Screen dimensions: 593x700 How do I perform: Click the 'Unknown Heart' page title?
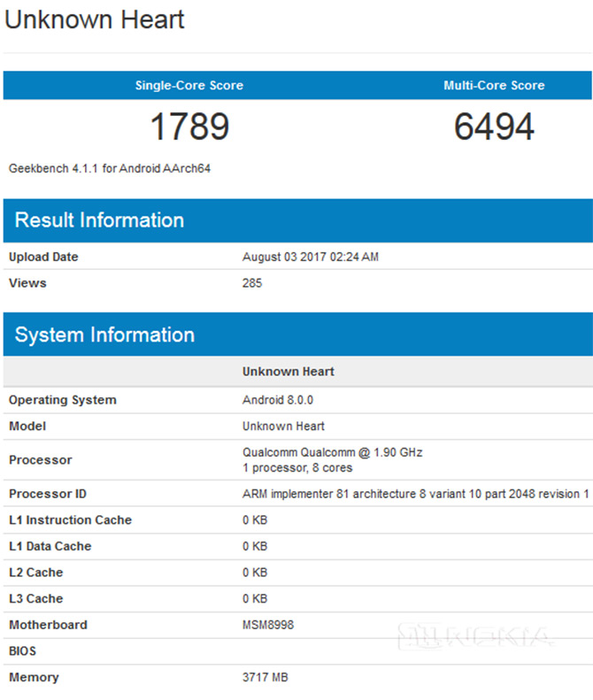94,19
